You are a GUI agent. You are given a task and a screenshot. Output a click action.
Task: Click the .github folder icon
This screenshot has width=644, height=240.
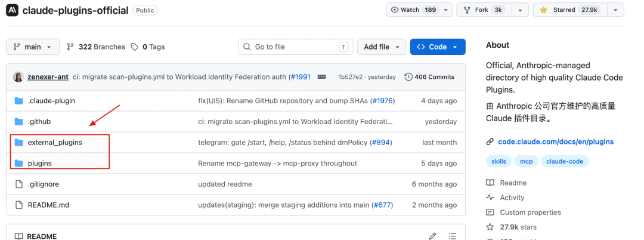(19, 122)
